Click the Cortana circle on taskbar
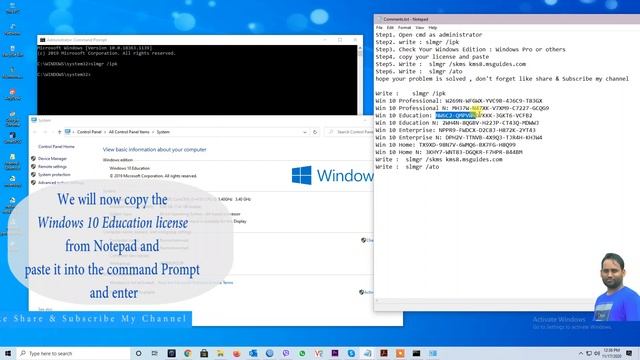Image resolution: width=640 pixels, height=360 pixels. pyautogui.click(x=138, y=353)
